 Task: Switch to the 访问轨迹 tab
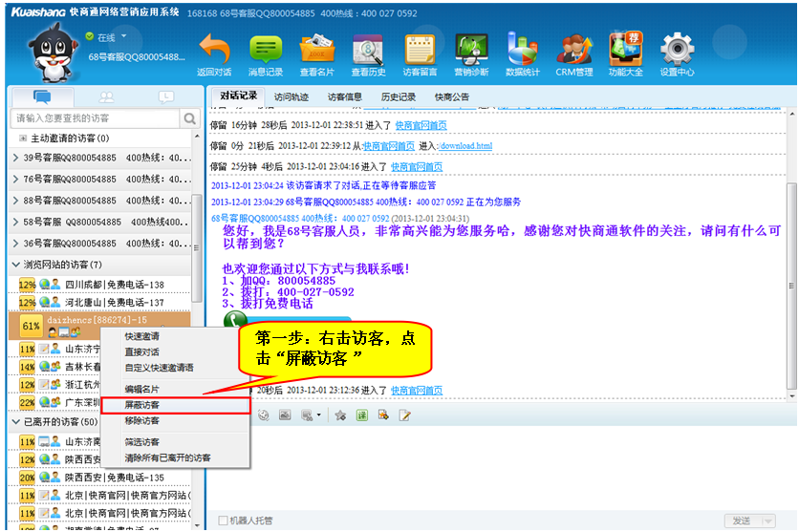pyautogui.click(x=292, y=96)
